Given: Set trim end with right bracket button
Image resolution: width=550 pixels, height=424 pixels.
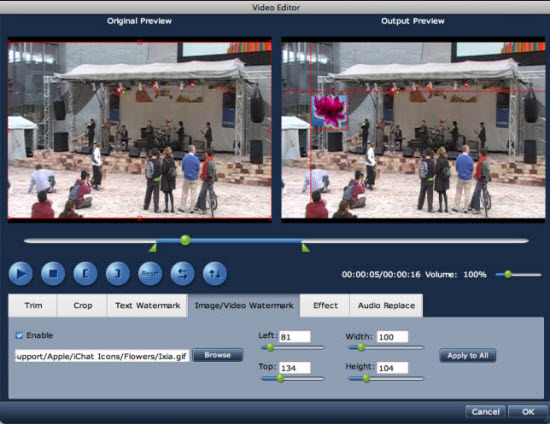Looking at the screenshot, I should coord(118,274).
